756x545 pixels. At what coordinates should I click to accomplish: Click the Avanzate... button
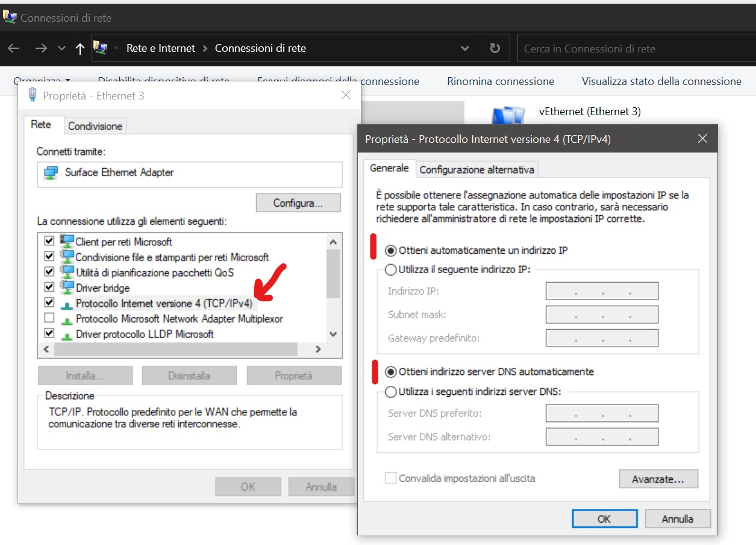[658, 479]
